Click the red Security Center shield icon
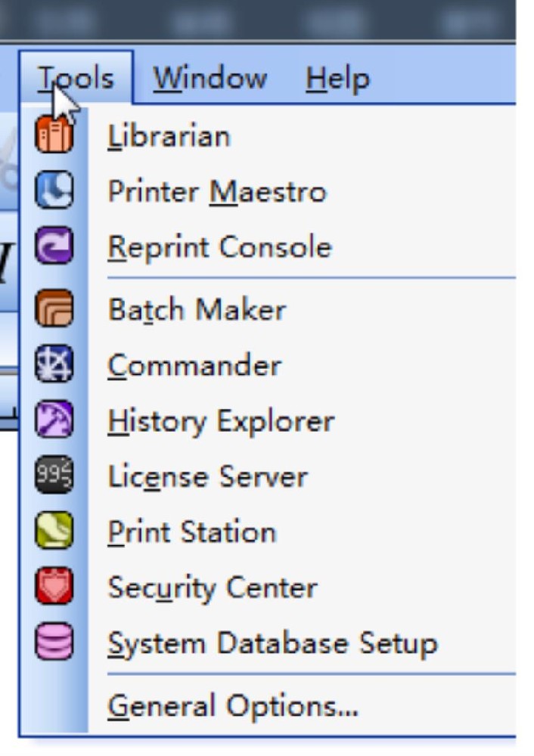The height and width of the screenshot is (756, 534). click(54, 586)
